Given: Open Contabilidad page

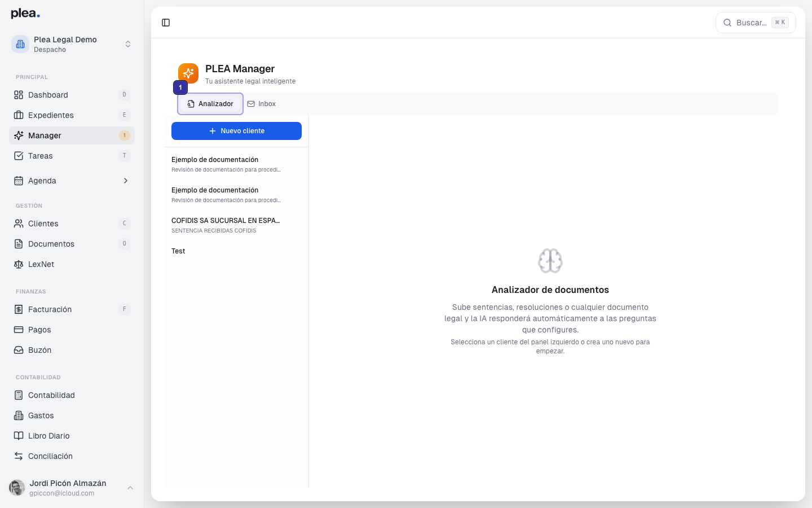Looking at the screenshot, I should pyautogui.click(x=72, y=395).
